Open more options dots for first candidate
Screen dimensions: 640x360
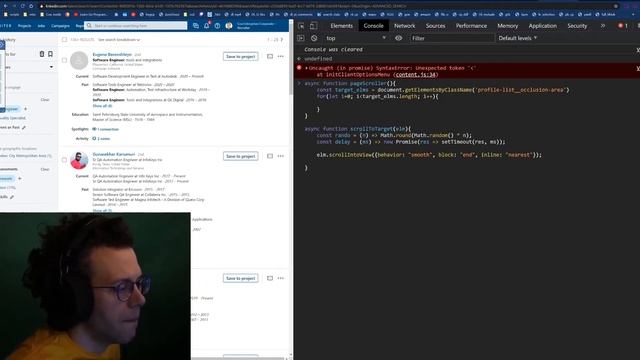pos(280,56)
